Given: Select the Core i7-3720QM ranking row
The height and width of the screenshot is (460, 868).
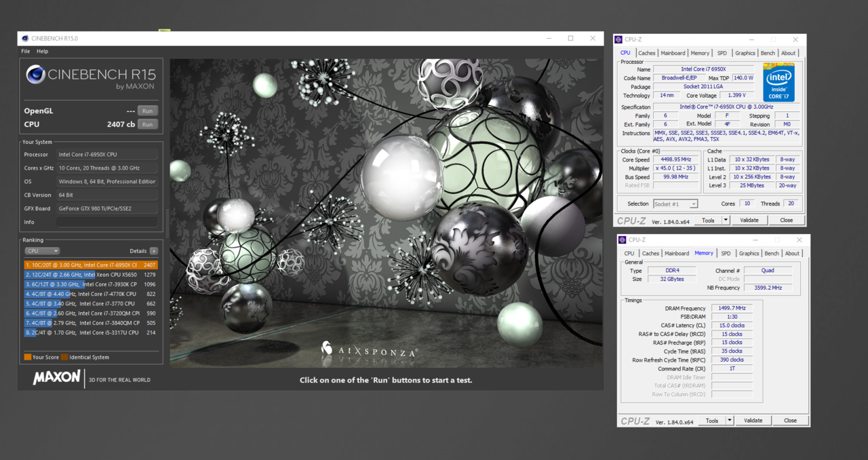Looking at the screenshot, I should 91,313.
